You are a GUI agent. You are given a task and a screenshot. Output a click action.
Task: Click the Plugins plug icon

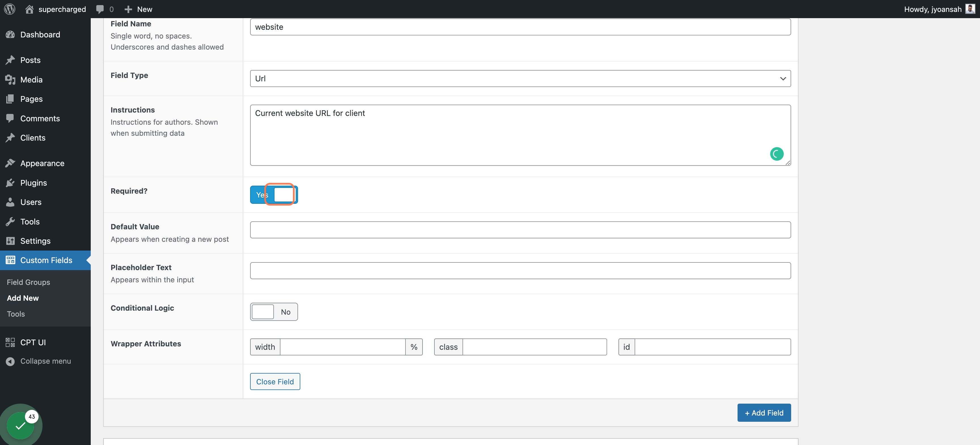click(x=10, y=183)
